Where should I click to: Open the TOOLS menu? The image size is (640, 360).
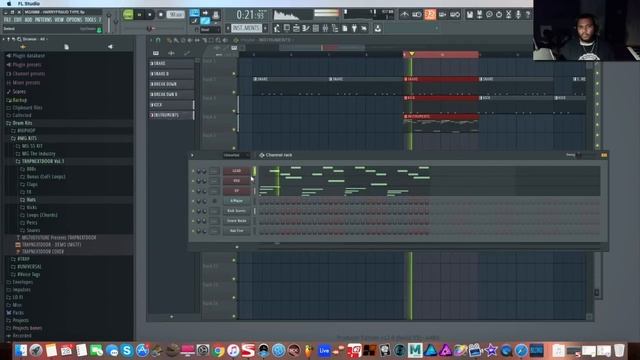(x=90, y=20)
